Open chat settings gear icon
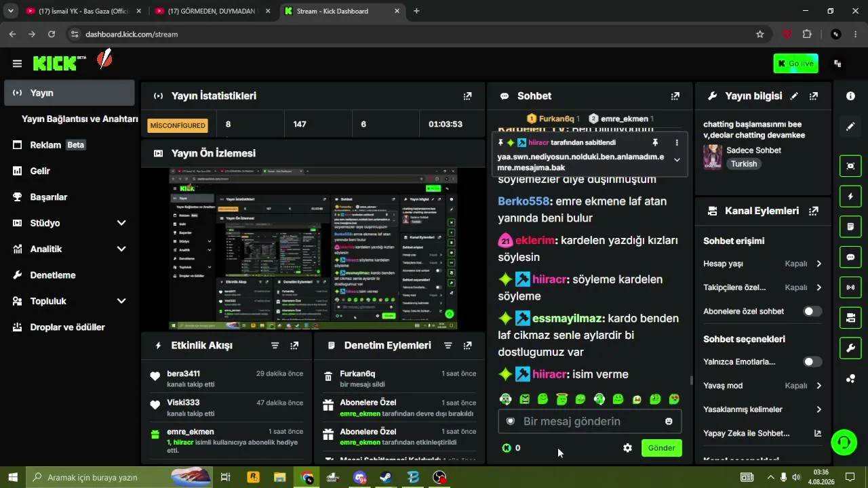Viewport: 868px width, 488px height. [627, 448]
